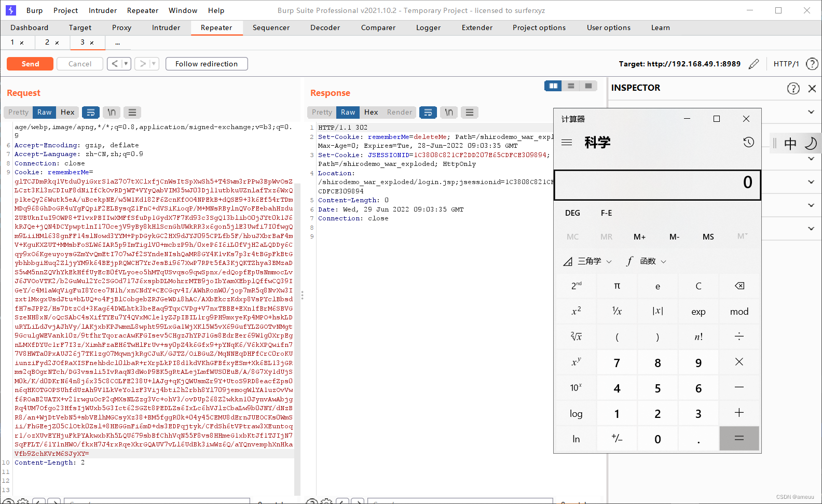Open help icon next to HTTP/1
The image size is (822, 504).
click(812, 64)
